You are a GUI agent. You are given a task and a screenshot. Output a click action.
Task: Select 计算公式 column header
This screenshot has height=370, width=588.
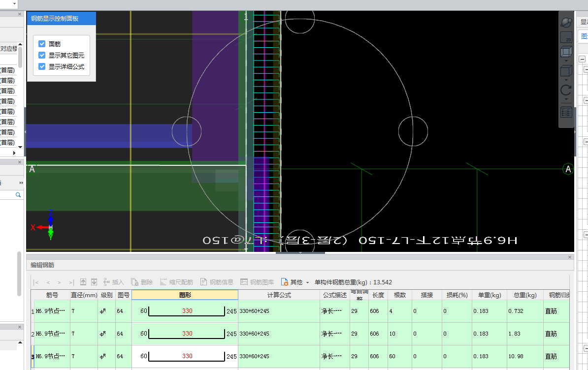(279, 295)
